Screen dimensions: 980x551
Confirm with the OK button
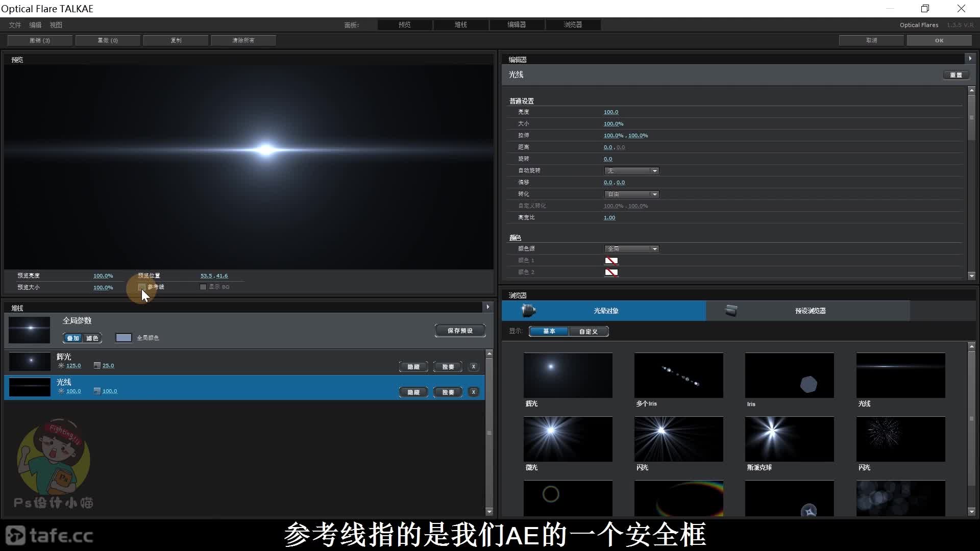click(x=939, y=40)
